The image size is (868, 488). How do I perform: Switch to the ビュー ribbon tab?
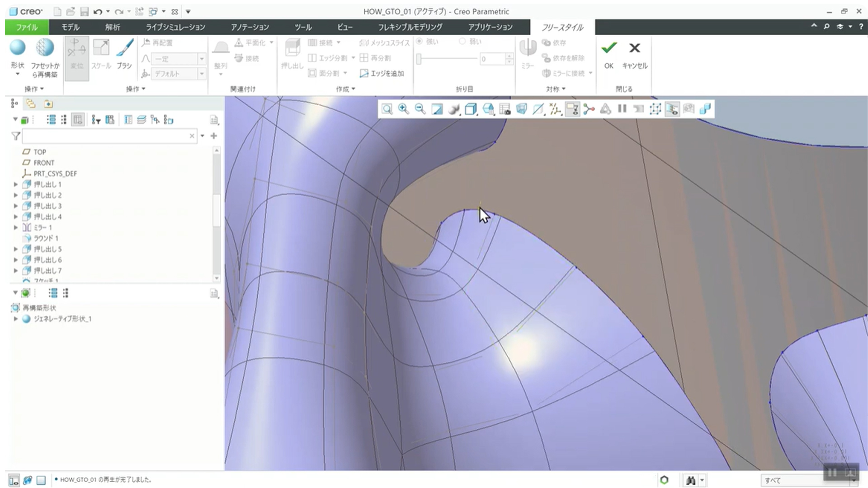344,27
